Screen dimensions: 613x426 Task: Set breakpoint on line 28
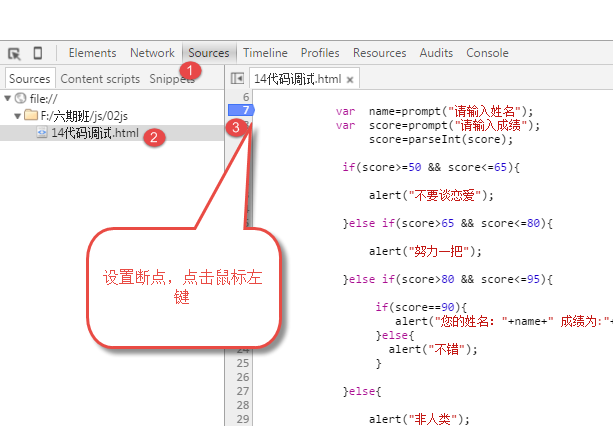(x=243, y=405)
